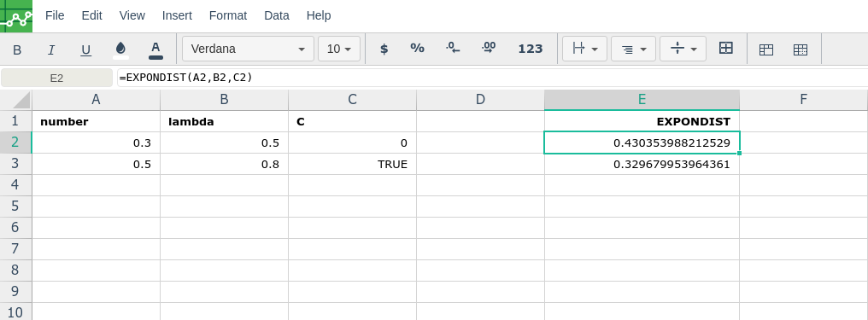The width and height of the screenshot is (868, 320).
Task: Decrease decimal places
Action: [453, 48]
